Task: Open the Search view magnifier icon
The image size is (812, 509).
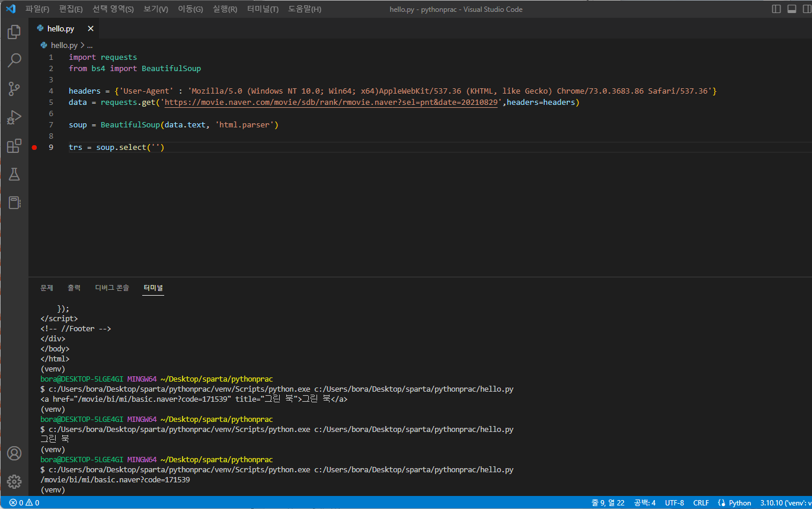Action: pyautogui.click(x=14, y=60)
